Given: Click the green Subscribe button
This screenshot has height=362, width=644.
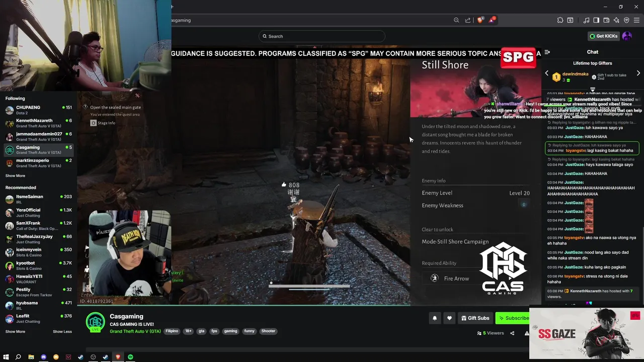Looking at the screenshot, I should 513,318.
